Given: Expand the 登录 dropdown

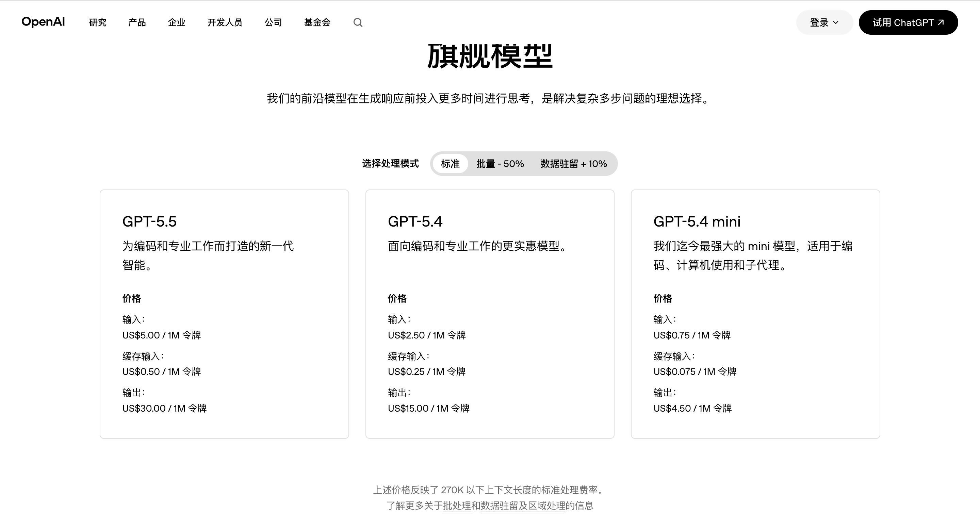Looking at the screenshot, I should (x=824, y=22).
